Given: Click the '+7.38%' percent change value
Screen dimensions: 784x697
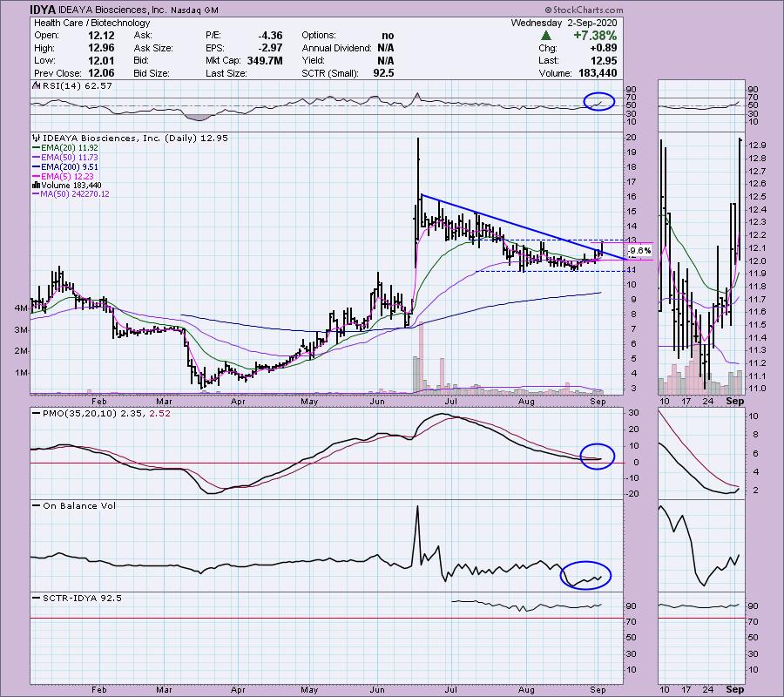Looking at the screenshot, I should click(x=595, y=36).
